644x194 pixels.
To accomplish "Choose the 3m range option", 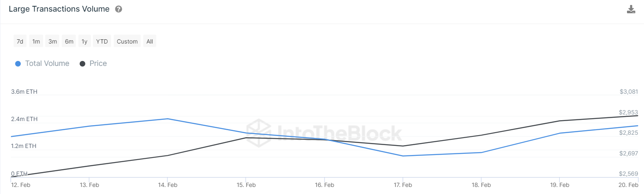I will pyautogui.click(x=53, y=41).
